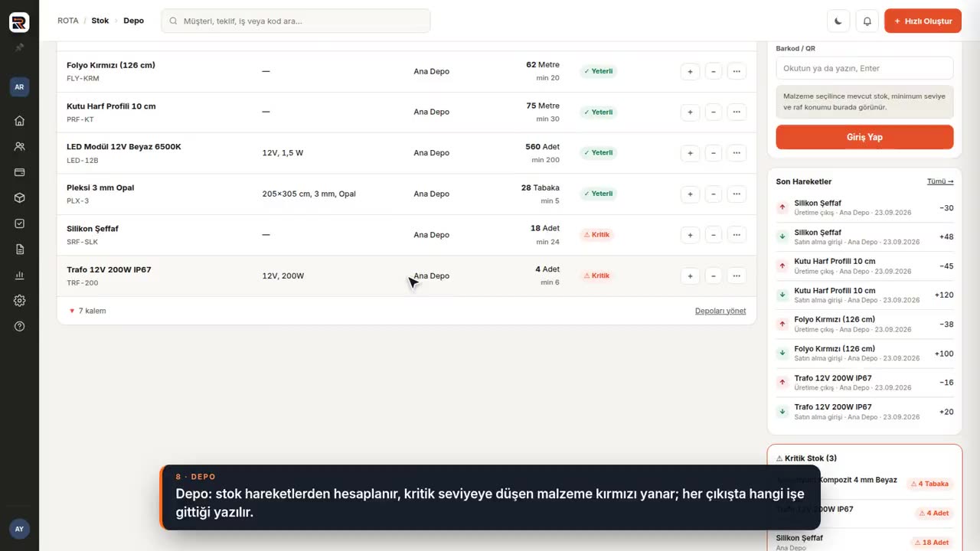980x551 pixels.
Task: Toggle the sidebar pin icon
Action: (19, 47)
